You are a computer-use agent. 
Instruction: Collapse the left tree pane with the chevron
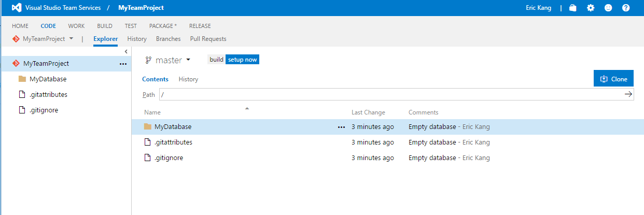point(126,51)
